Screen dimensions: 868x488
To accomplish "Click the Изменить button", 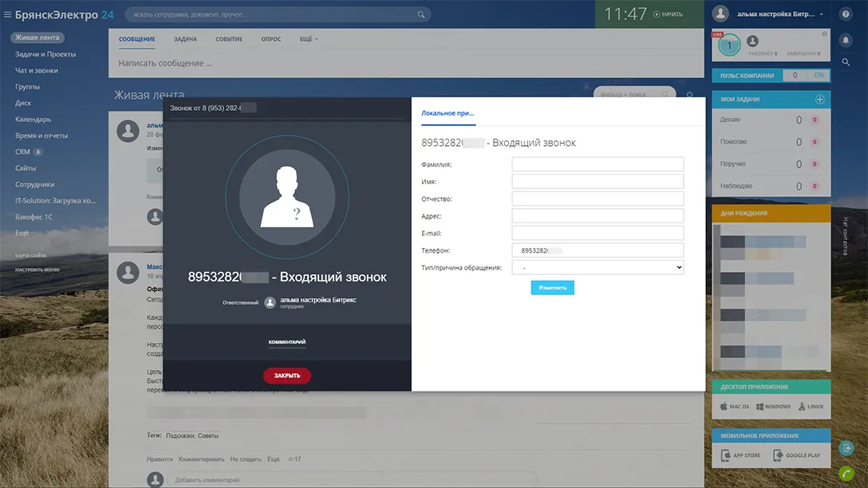I will [x=552, y=288].
